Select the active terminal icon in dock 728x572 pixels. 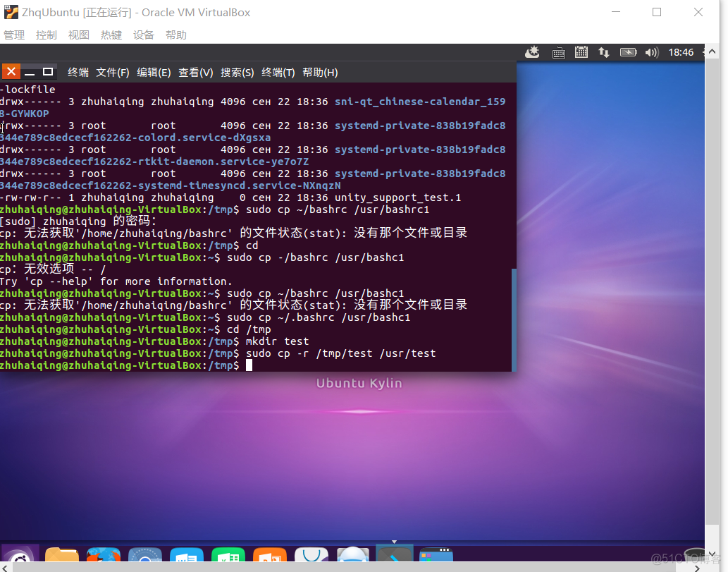click(x=394, y=554)
